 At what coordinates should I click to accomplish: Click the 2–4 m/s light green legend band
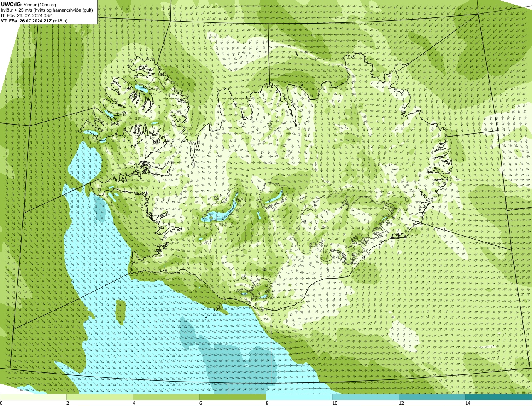(x=100, y=397)
